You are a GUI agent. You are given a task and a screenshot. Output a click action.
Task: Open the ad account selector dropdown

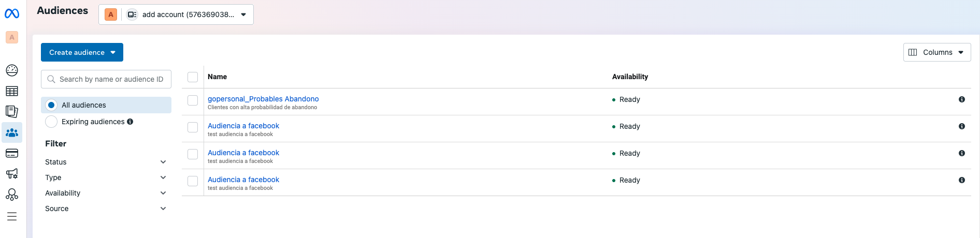click(176, 14)
